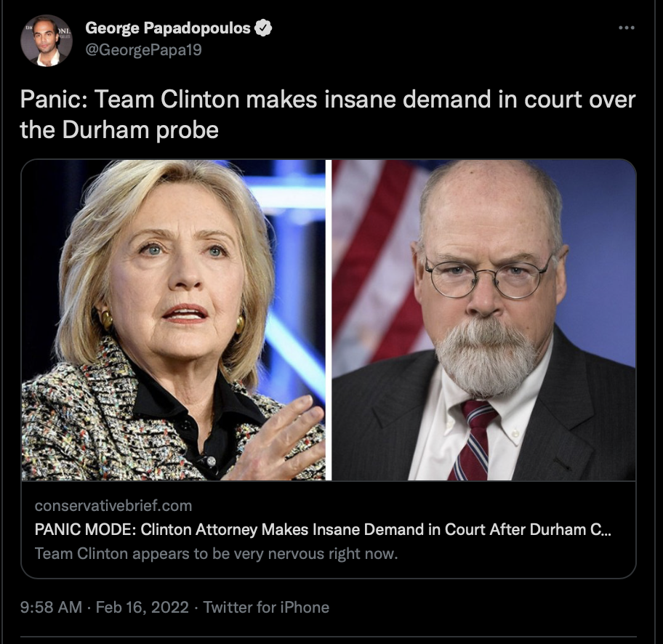Click the card description about Team Clinton nervous
663x644 pixels.
coord(216,554)
